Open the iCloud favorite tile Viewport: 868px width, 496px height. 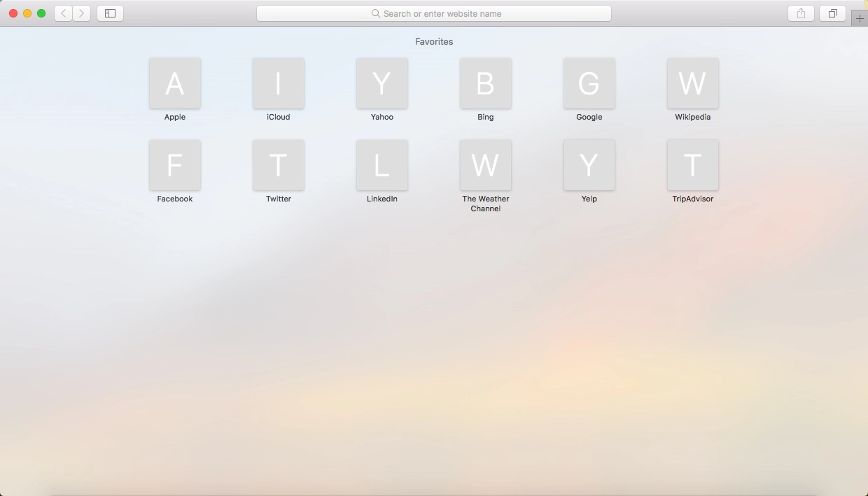(x=279, y=83)
